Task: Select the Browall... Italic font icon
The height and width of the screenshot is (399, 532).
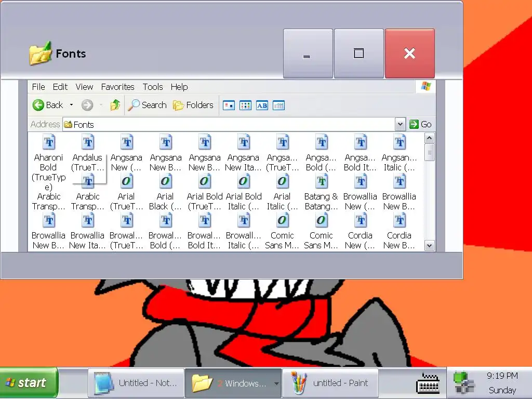Action: tap(244, 220)
